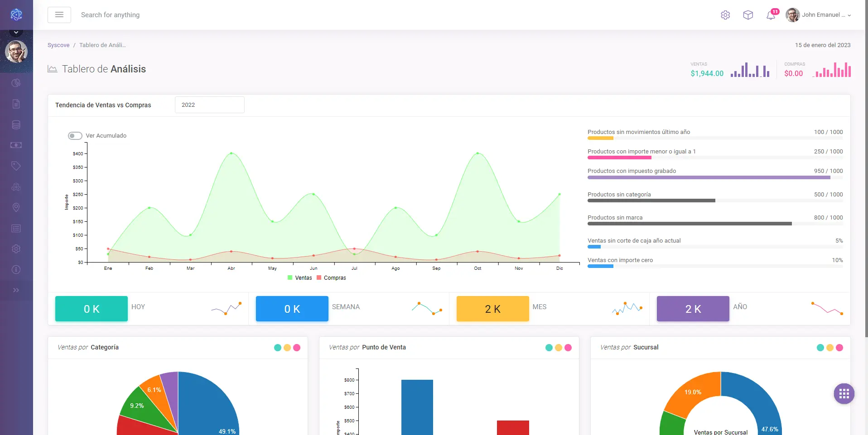This screenshot has height=435, width=868.
Task: Click the database icon in sidebar
Action: tap(16, 124)
